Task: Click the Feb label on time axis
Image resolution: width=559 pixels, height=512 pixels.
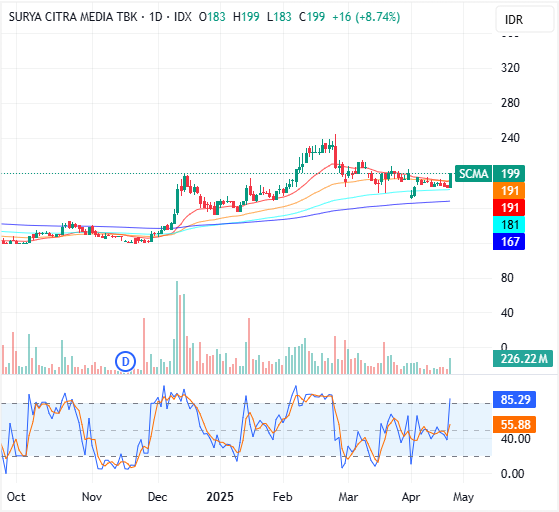Action: [282, 497]
